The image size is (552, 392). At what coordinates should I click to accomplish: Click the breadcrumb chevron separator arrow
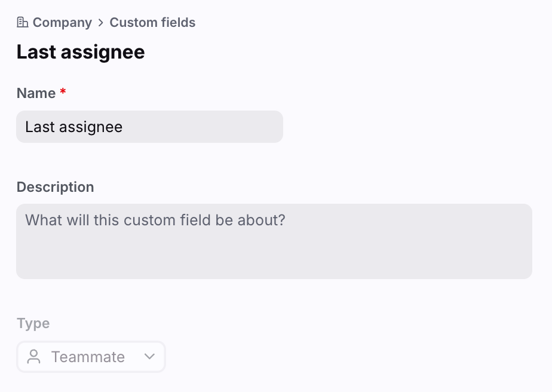point(100,23)
